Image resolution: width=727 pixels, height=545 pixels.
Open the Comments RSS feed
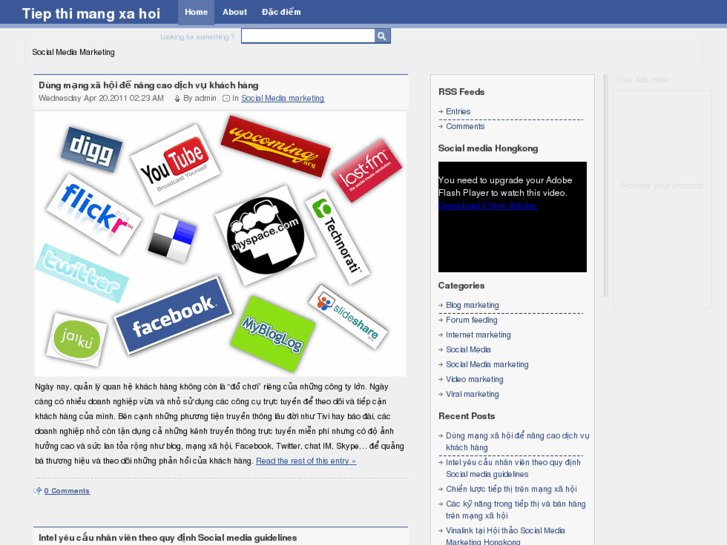click(x=465, y=126)
